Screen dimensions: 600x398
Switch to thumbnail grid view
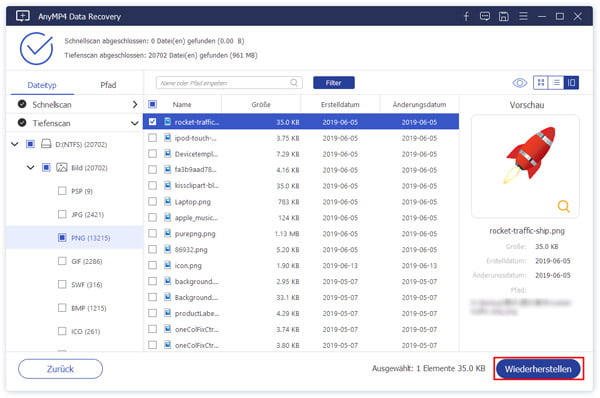point(541,83)
